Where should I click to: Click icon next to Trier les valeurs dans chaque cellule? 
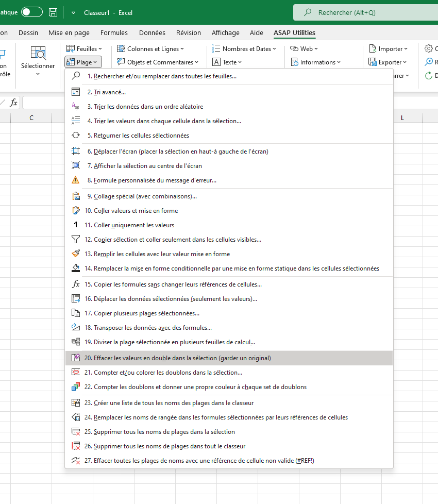point(76,121)
